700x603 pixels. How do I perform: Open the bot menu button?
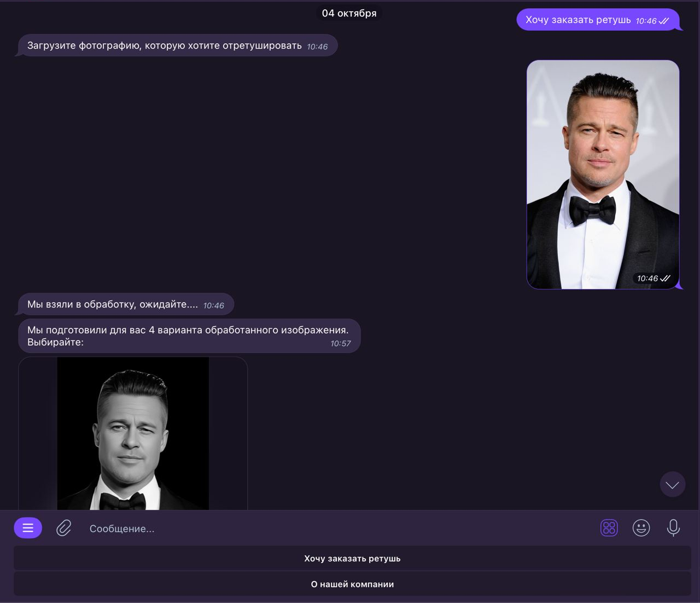[28, 528]
